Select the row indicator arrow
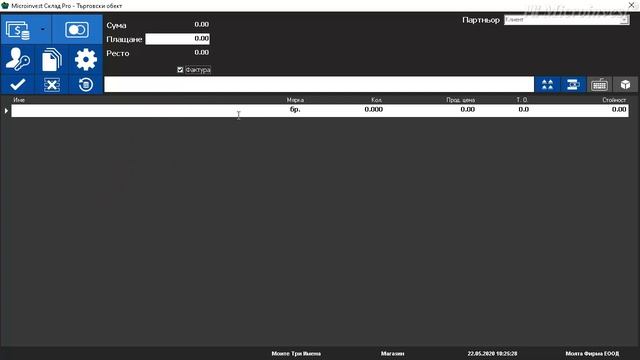The image size is (640, 360). tap(6, 111)
